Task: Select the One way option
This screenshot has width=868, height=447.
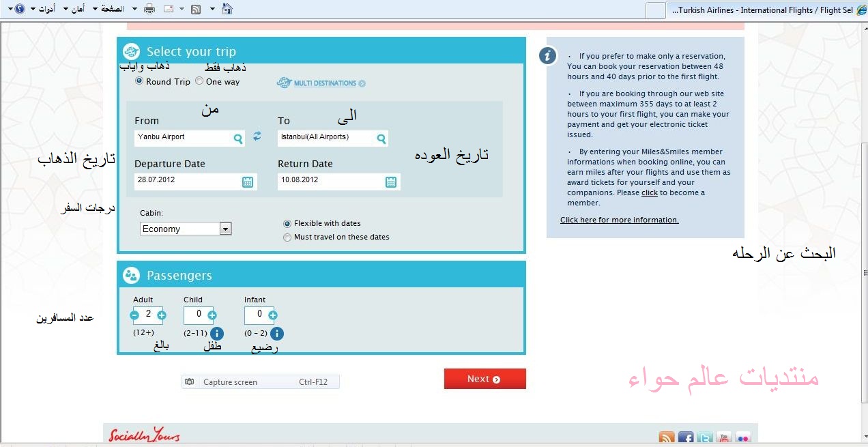Action: pos(199,81)
